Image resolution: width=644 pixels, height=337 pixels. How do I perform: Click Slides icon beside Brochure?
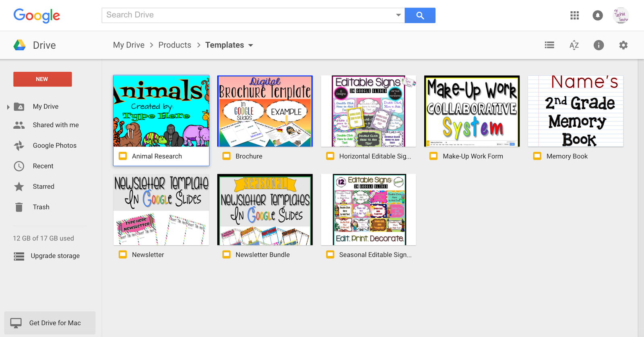point(227,156)
